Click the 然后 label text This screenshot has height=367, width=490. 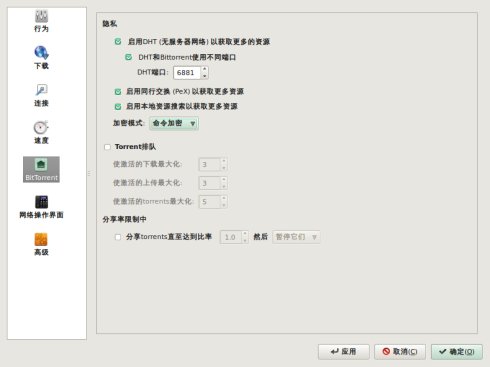[260, 237]
